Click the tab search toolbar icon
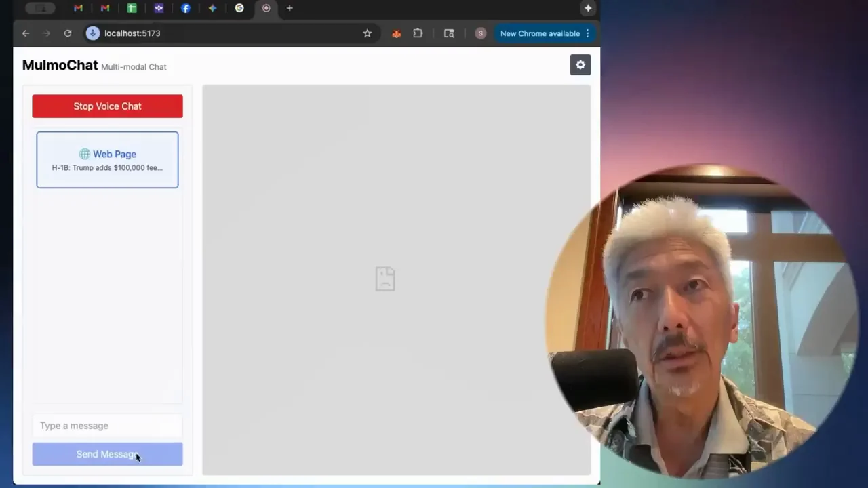Image resolution: width=868 pixels, height=488 pixels. 449,33
